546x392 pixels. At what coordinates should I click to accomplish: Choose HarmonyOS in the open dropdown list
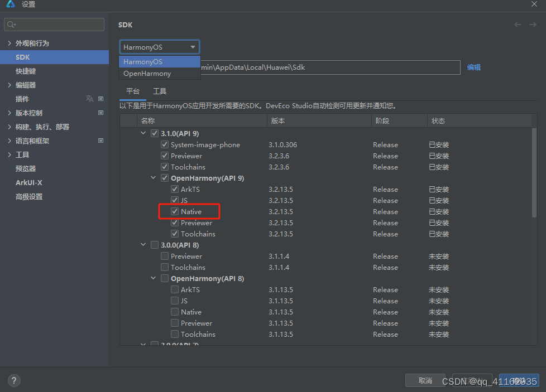[x=160, y=61]
